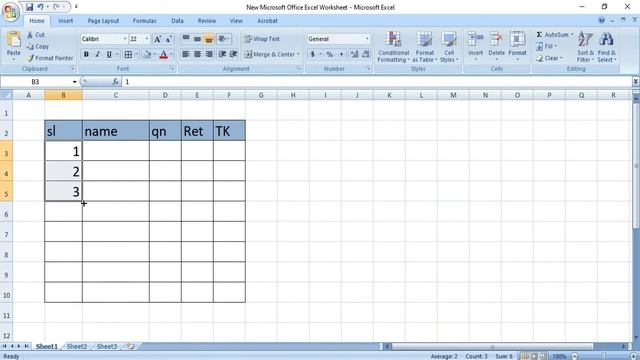Undo the last action

click(x=40, y=7)
